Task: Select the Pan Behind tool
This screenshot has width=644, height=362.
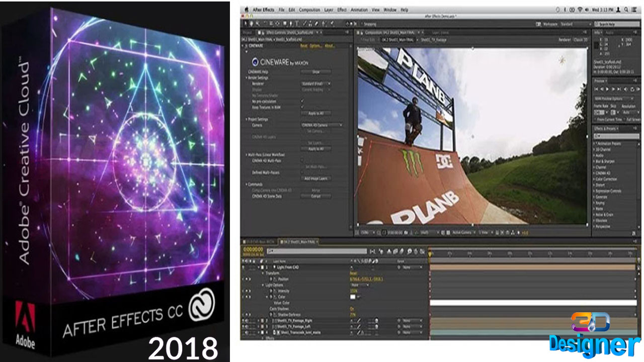Action: point(277,24)
